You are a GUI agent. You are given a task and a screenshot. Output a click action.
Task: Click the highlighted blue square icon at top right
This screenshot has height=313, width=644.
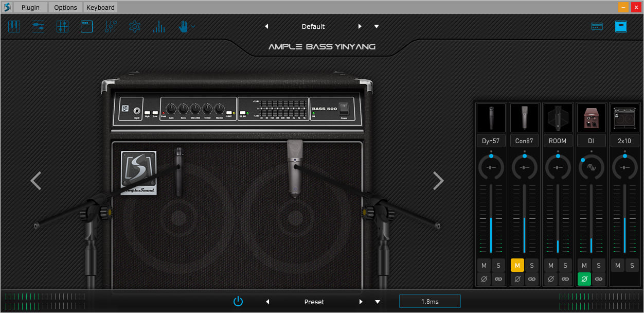[621, 26]
